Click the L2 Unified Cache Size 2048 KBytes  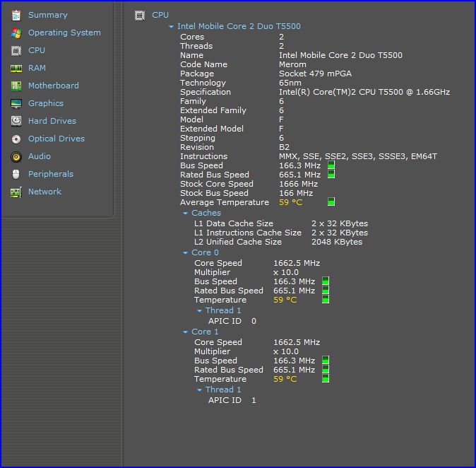point(337,242)
